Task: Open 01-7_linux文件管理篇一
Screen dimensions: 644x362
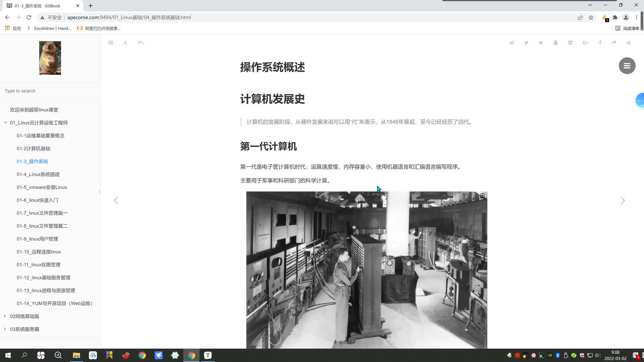Action: pos(42,213)
